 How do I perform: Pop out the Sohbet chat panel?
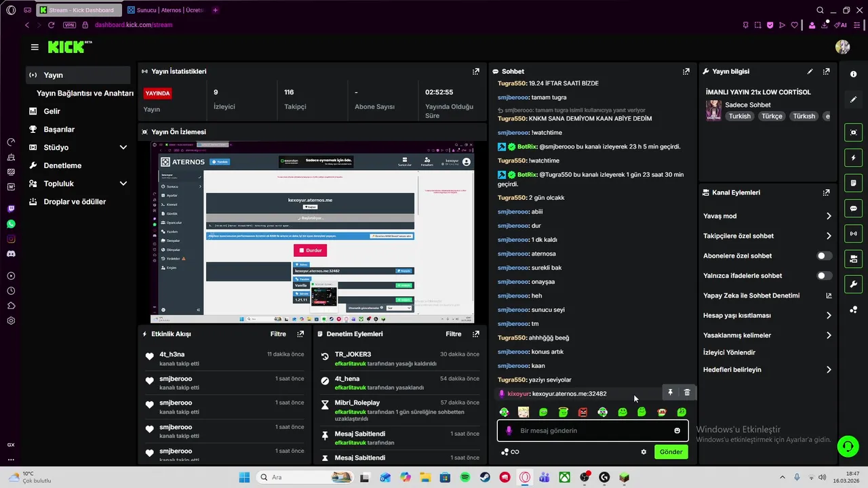686,71
